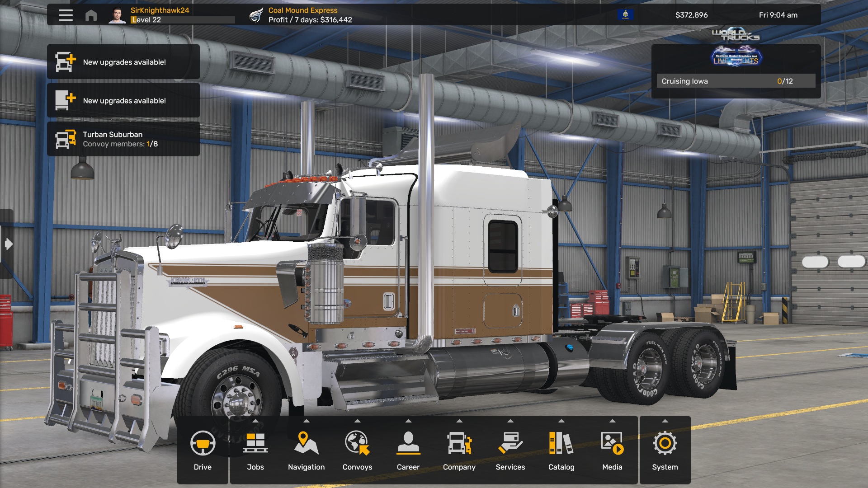Expand the collapsed left side panel

tap(7, 244)
